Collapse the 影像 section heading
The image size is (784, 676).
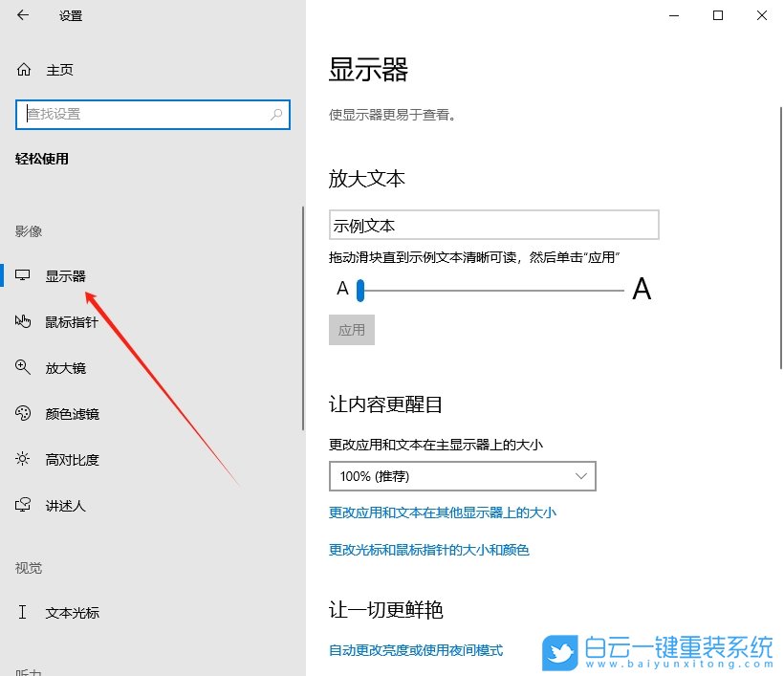pos(29,230)
